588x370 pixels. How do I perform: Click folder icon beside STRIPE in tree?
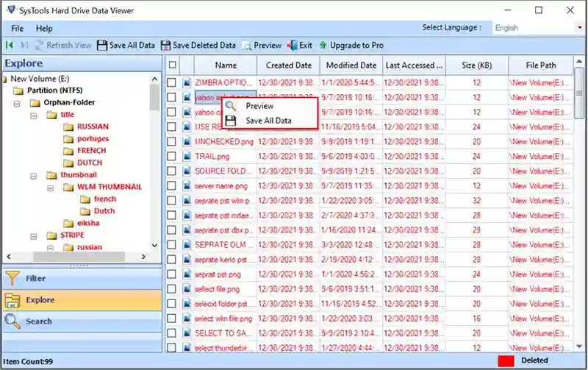click(51, 235)
